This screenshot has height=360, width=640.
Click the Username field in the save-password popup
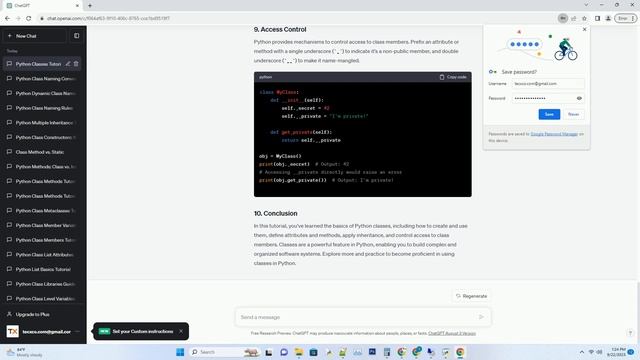pos(548,84)
